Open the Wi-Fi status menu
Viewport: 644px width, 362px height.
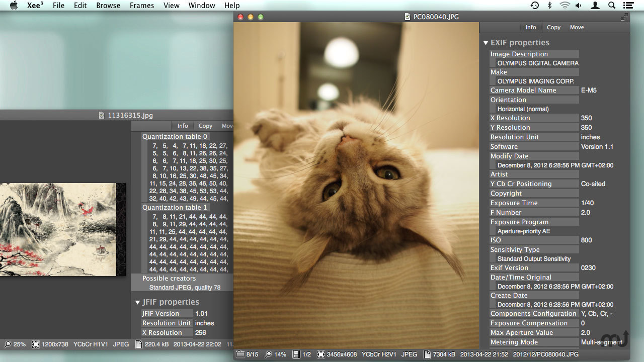point(565,6)
